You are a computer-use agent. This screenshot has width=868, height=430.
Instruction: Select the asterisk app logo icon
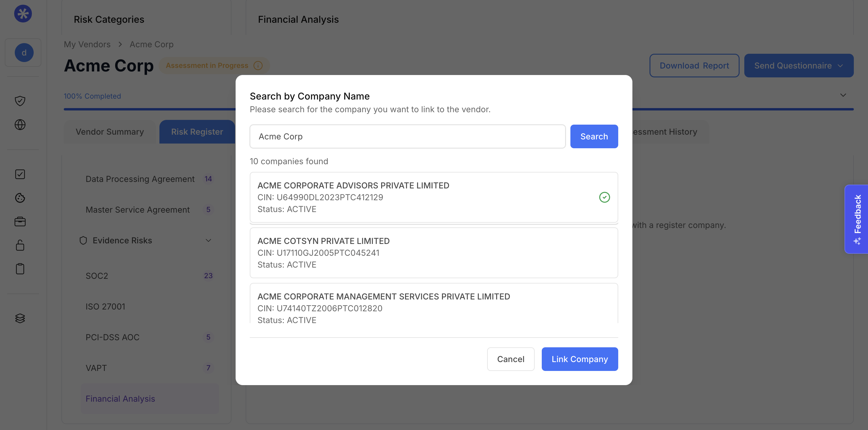23,14
